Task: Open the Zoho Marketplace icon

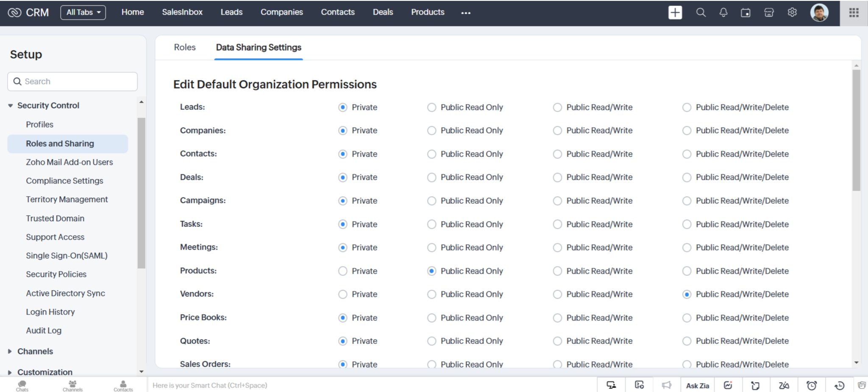Action: click(x=769, y=12)
